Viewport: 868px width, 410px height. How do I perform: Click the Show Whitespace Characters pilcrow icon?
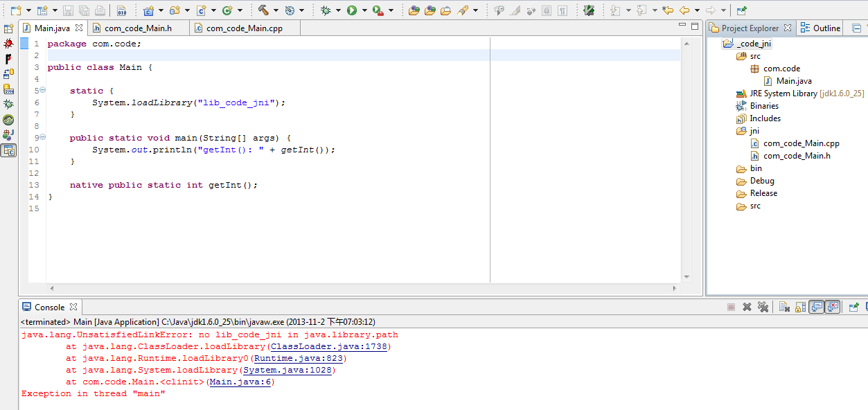pyautogui.click(x=563, y=10)
